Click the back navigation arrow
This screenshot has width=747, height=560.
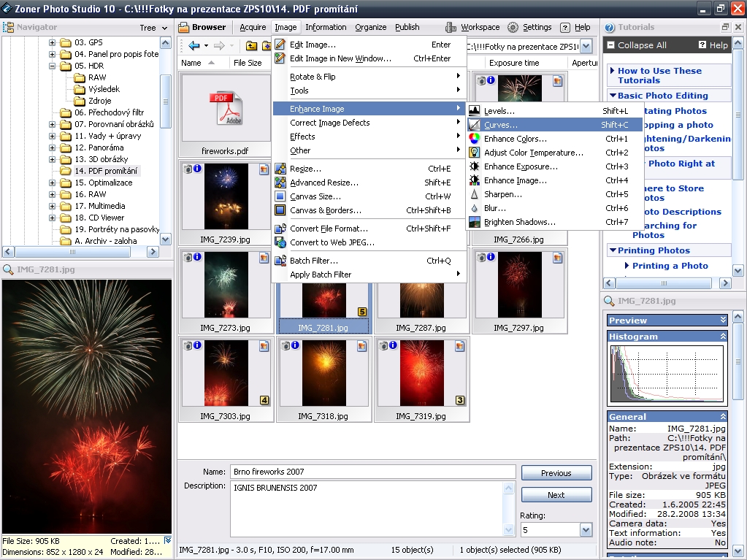[x=194, y=46]
